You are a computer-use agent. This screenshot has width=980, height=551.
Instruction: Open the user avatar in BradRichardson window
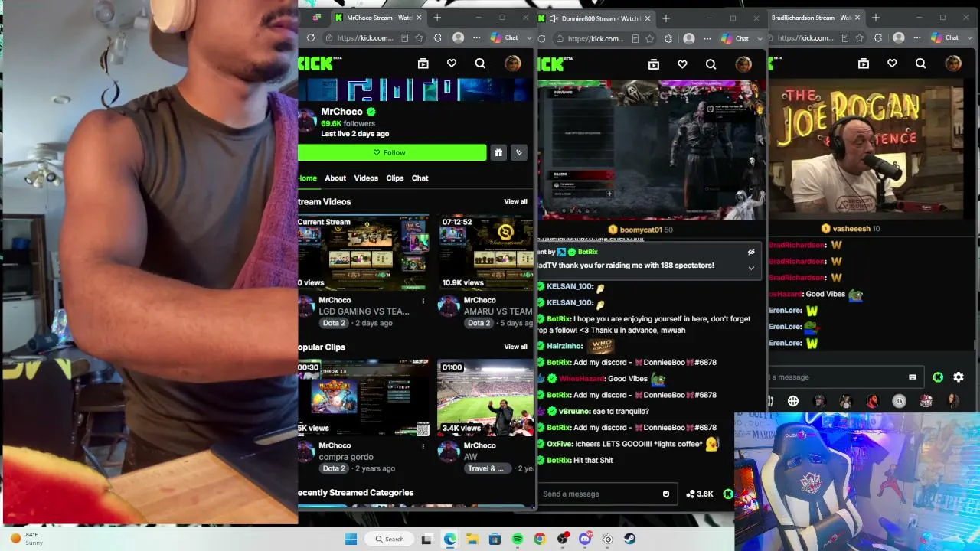pyautogui.click(x=953, y=64)
